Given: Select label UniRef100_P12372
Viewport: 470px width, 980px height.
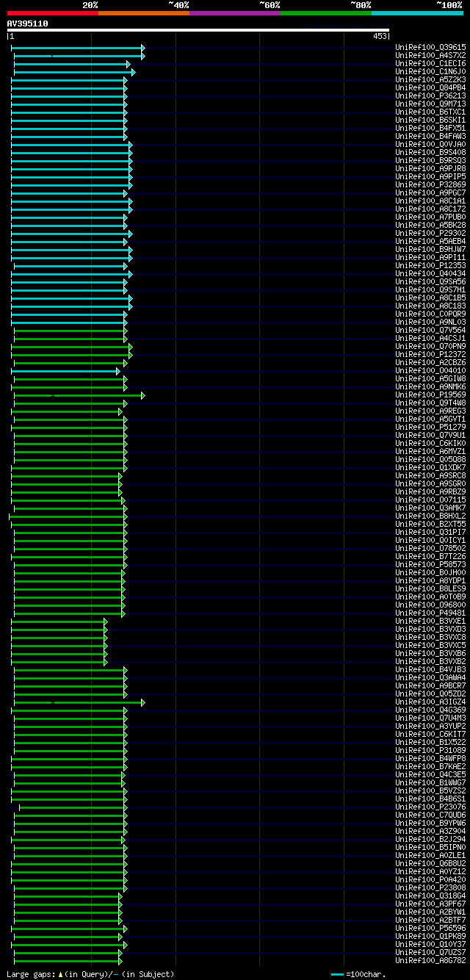Looking at the screenshot, I should [x=430, y=354].
